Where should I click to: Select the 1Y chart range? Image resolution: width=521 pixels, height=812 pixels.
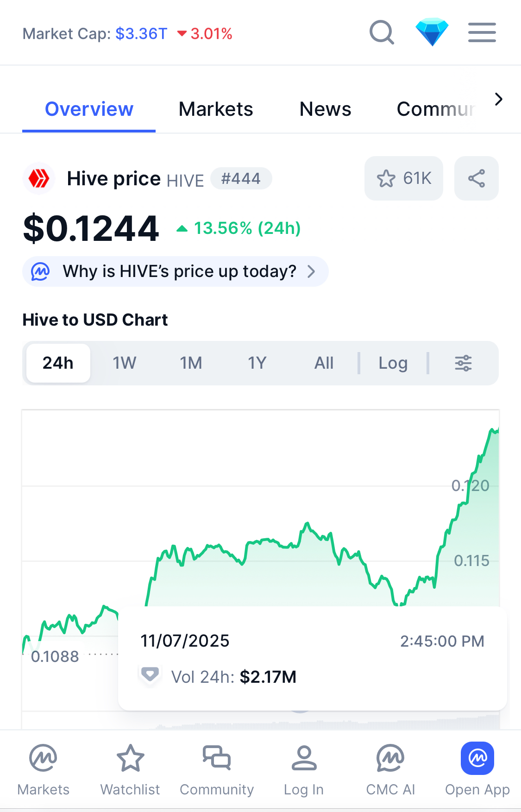[257, 363]
